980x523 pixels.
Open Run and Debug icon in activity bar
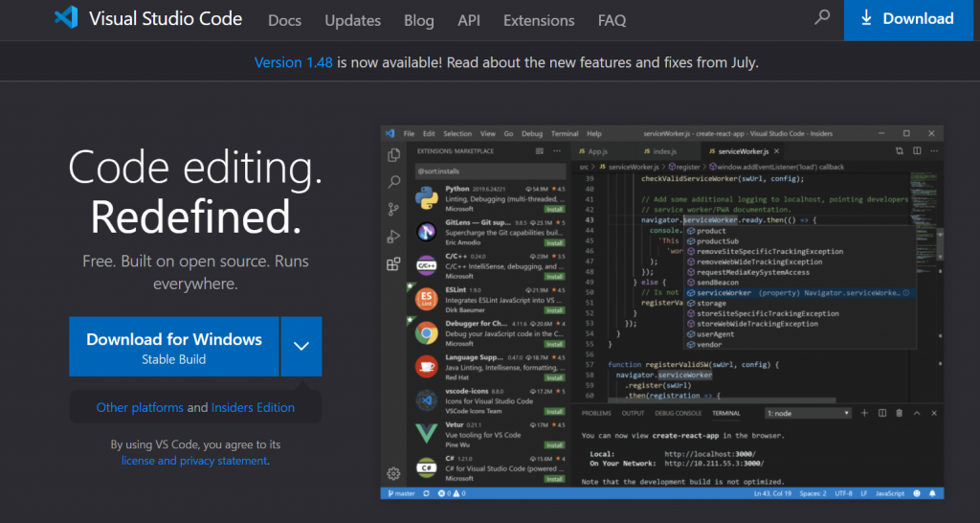tap(393, 237)
